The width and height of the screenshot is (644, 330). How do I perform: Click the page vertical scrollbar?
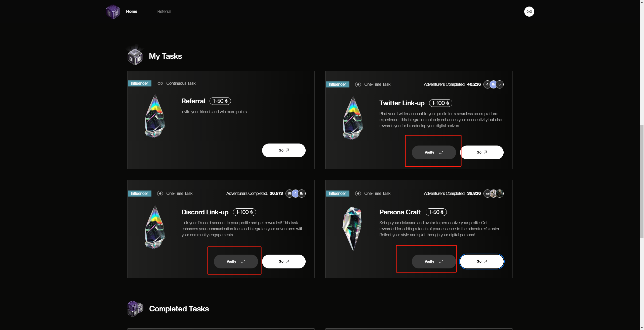click(x=642, y=181)
